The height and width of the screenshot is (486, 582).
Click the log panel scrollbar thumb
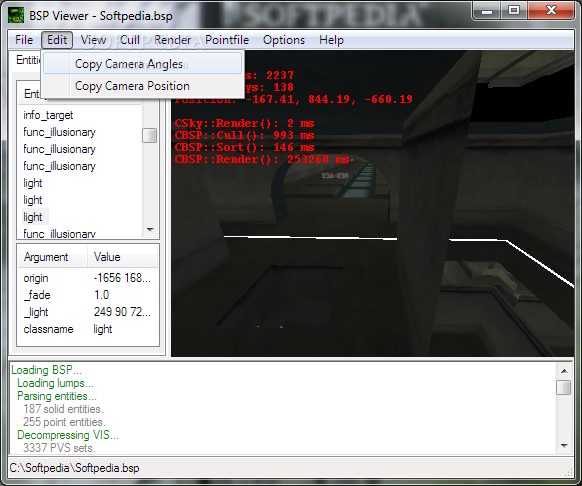point(564,388)
